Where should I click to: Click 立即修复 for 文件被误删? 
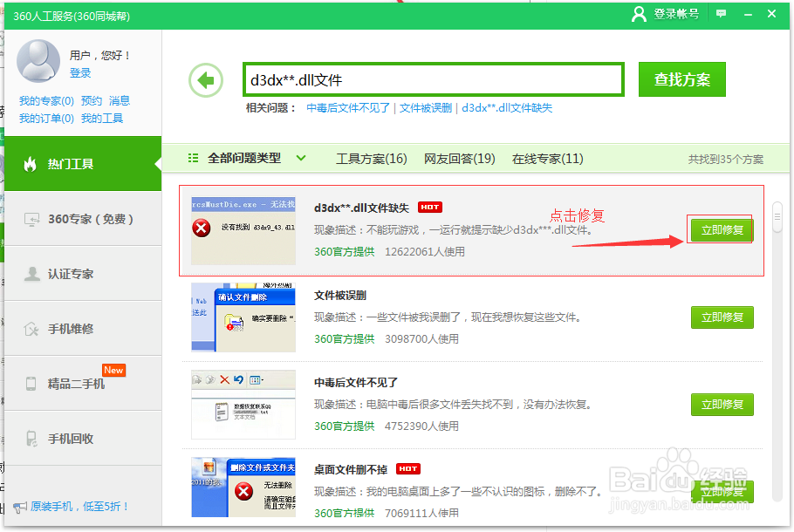(722, 317)
